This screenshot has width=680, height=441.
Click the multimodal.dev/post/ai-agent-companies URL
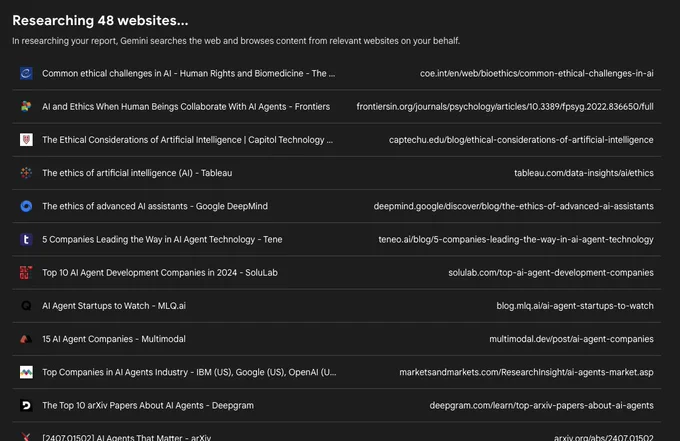(571, 339)
